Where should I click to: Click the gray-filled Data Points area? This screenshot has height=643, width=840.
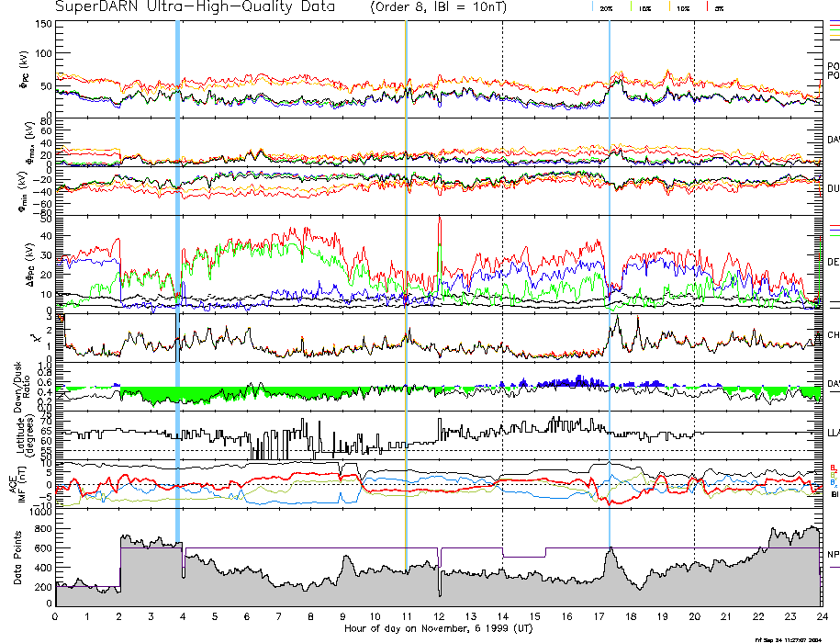tap(367, 592)
